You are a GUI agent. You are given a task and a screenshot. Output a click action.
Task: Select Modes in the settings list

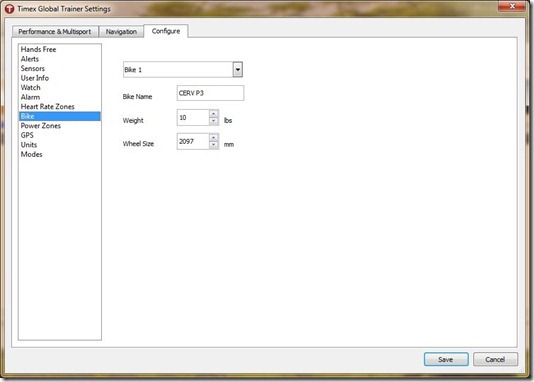[60, 154]
